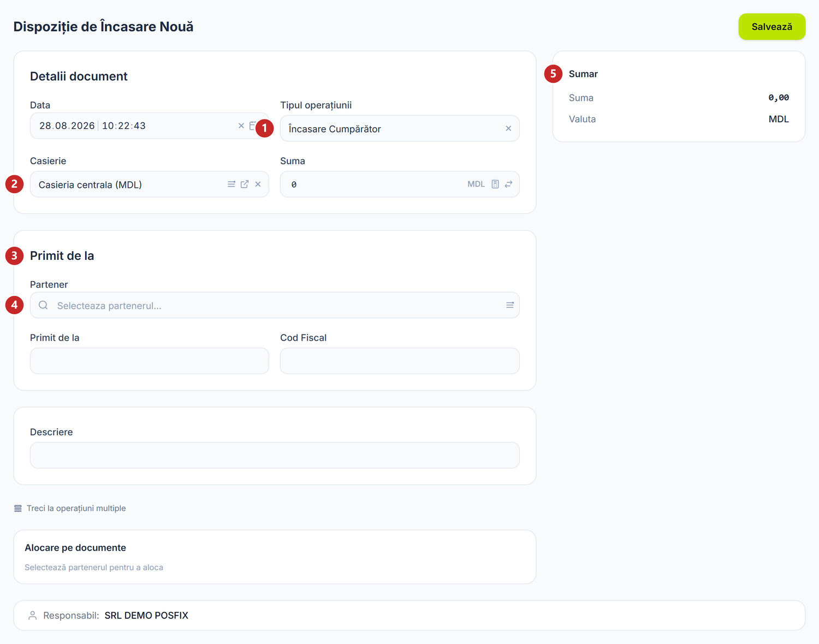The width and height of the screenshot is (819, 644).
Task: Click the currency exchange arrows icon
Action: point(508,184)
